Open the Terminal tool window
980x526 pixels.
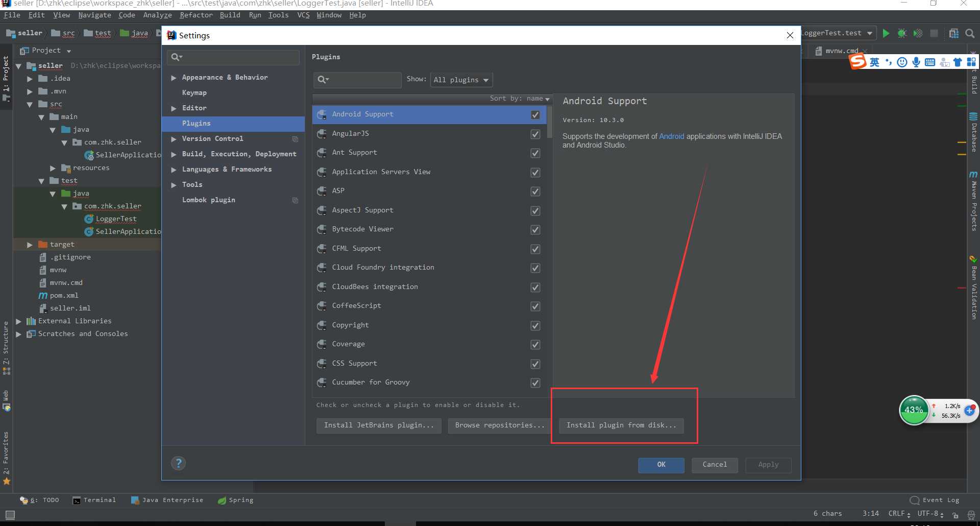point(94,500)
